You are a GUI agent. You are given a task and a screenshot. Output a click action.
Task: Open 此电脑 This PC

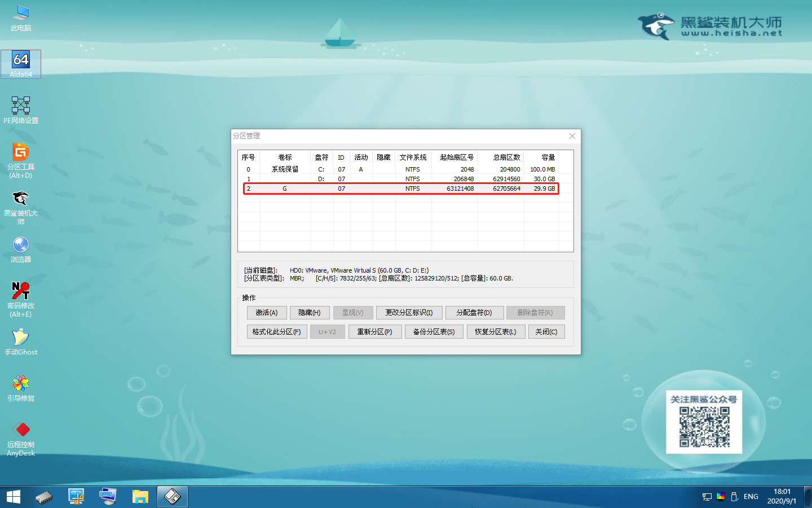(x=21, y=17)
